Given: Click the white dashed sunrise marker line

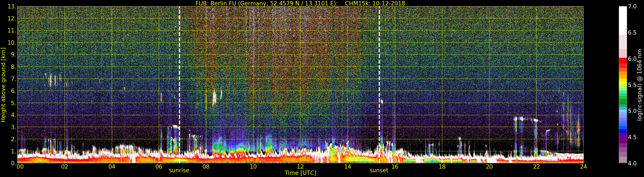Looking at the screenshot, I should point(179,75).
